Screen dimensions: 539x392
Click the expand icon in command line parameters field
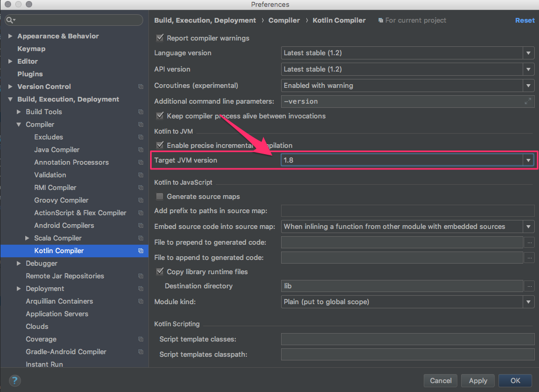(527, 102)
